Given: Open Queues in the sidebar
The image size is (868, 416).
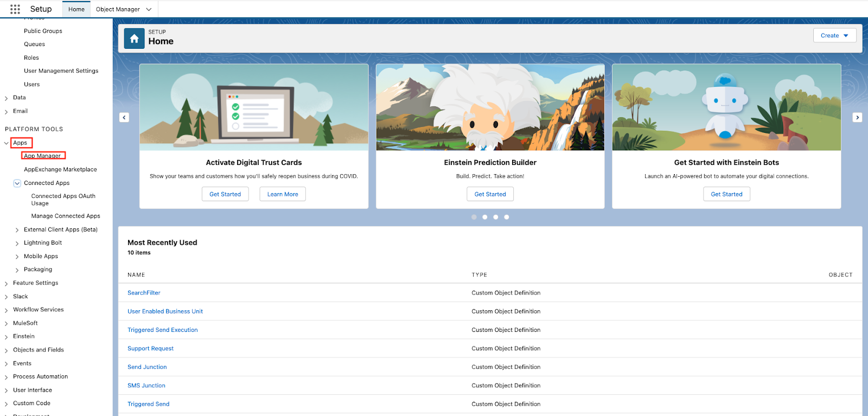Looking at the screenshot, I should (34, 44).
